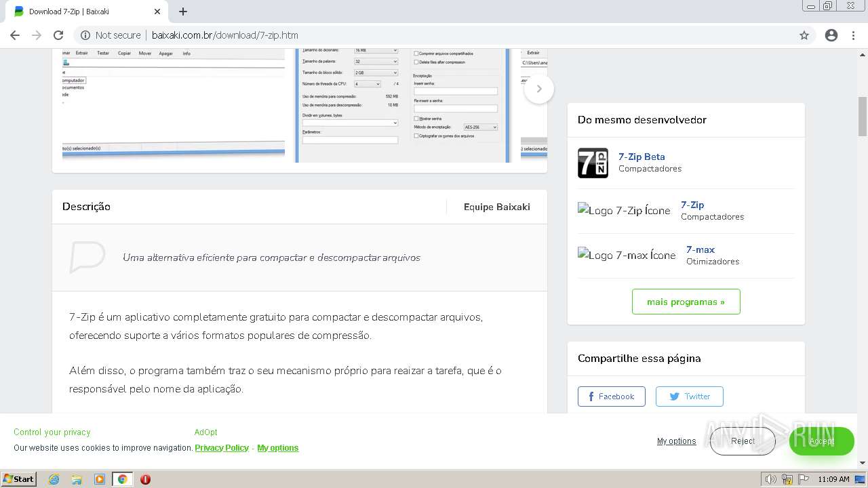Share the page on Twitter
This screenshot has height=488, width=868.
coord(690,396)
